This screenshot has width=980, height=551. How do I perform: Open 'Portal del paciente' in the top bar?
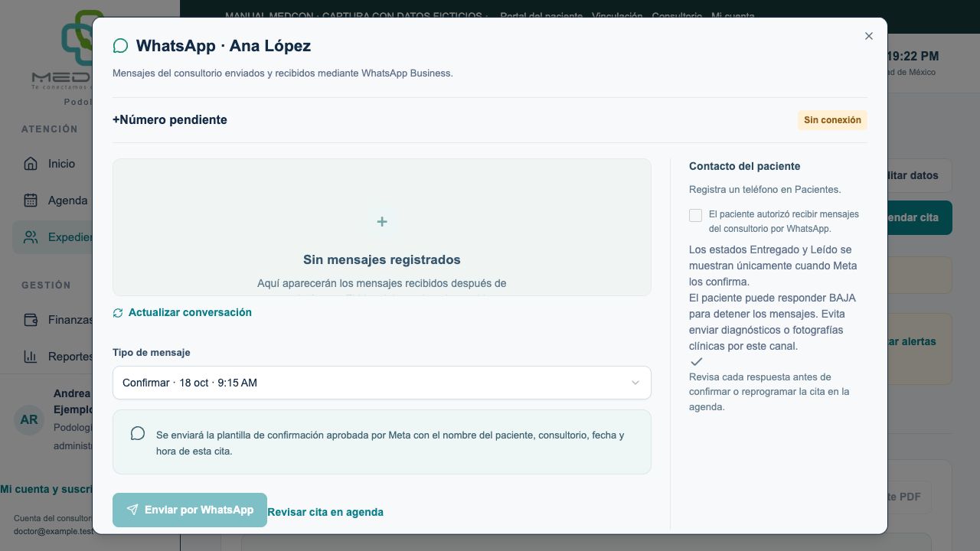541,16
